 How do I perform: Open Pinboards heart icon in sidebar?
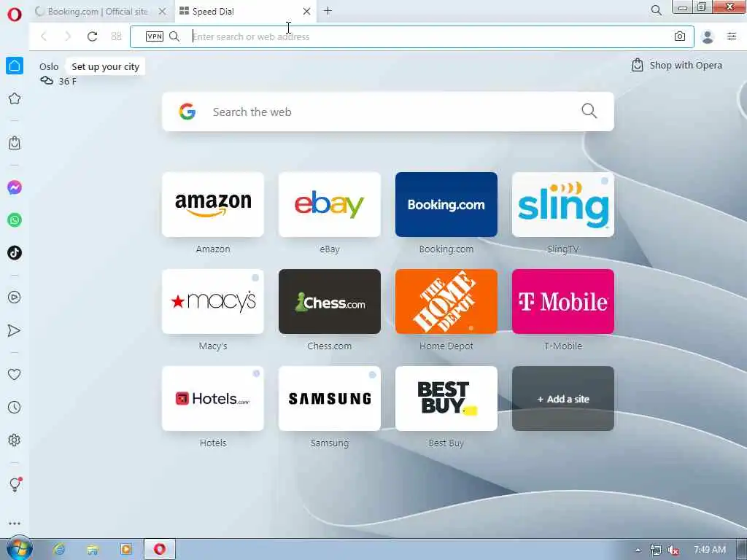(x=15, y=375)
